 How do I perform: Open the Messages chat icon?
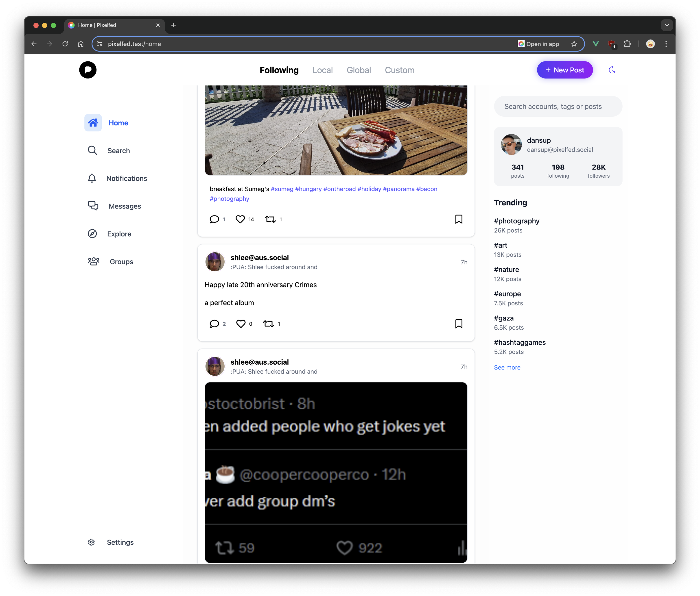[x=93, y=206]
